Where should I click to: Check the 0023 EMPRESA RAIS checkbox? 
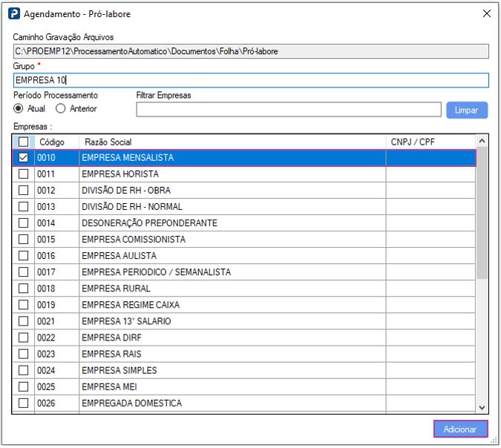[23, 354]
